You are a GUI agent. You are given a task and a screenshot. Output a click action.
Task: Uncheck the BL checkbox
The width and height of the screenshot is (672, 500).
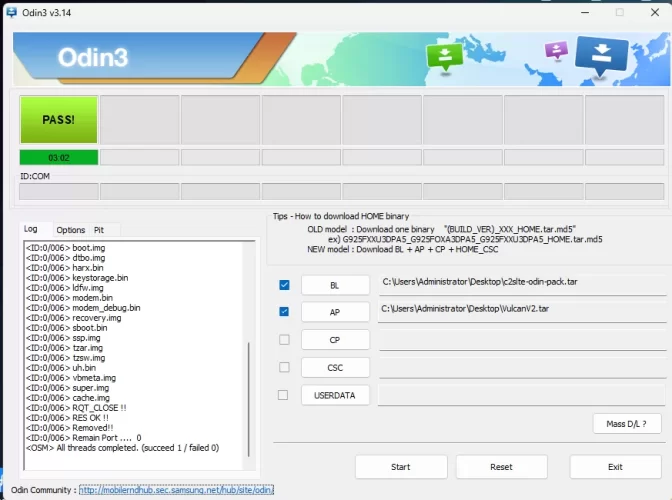coord(284,285)
